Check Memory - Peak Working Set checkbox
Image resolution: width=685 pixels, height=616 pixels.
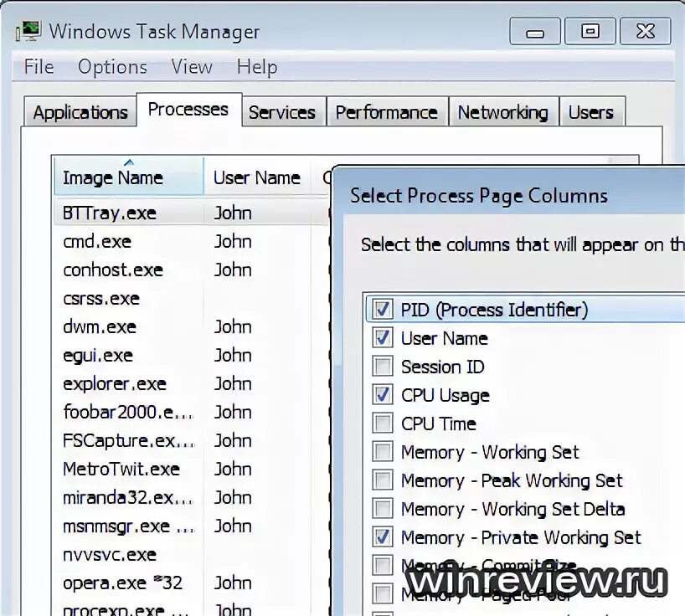(383, 480)
